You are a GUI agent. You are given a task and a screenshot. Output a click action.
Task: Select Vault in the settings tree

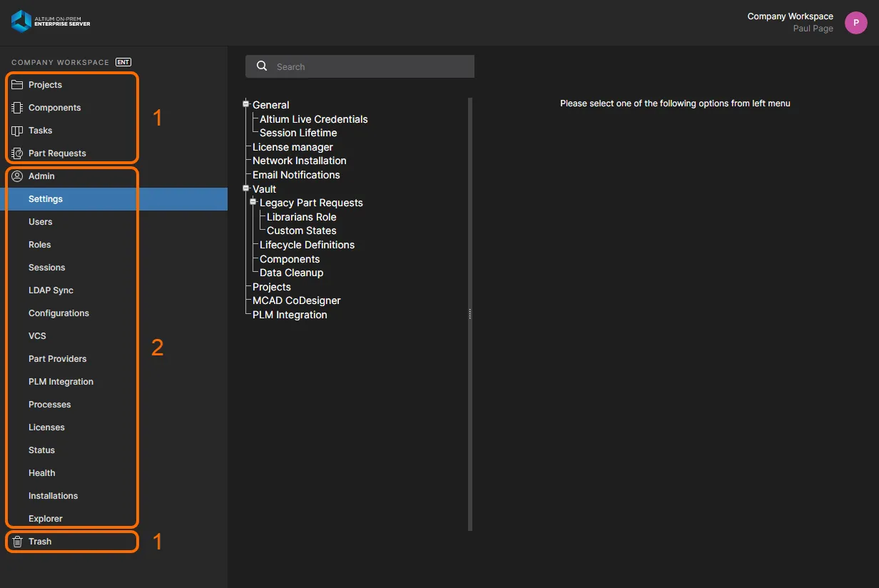tap(264, 189)
